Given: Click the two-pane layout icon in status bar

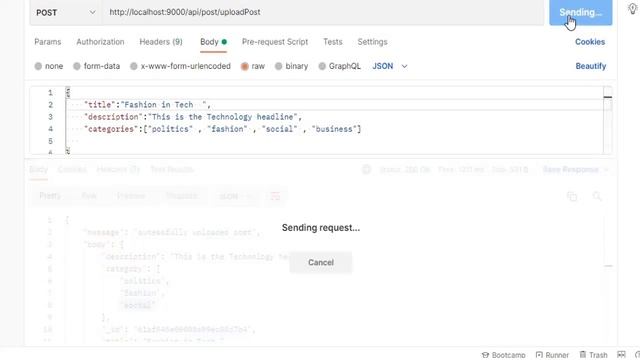Looking at the screenshot, I should [x=621, y=355].
